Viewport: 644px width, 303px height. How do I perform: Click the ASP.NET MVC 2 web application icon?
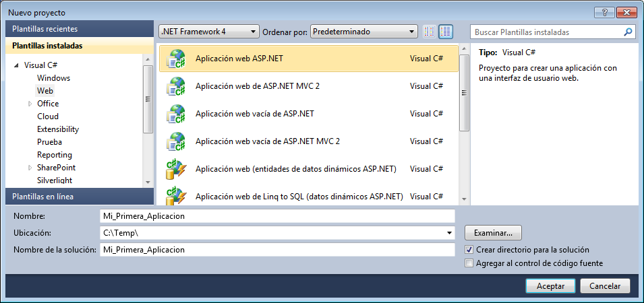(175, 86)
